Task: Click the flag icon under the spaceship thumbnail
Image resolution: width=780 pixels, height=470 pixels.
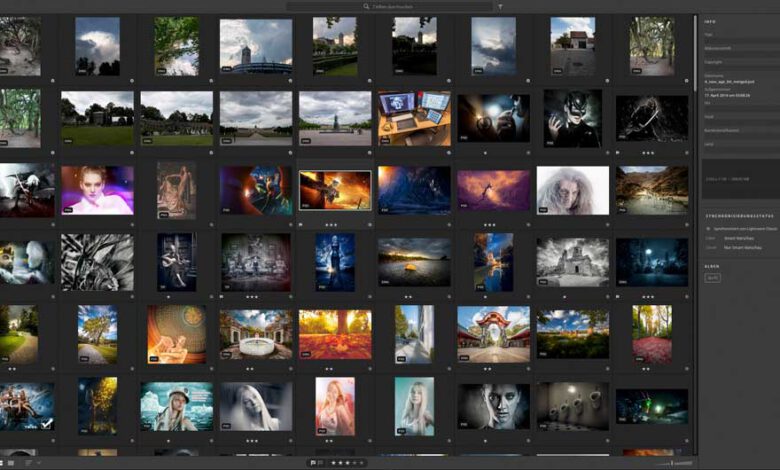Action: pyautogui.click(x=300, y=225)
